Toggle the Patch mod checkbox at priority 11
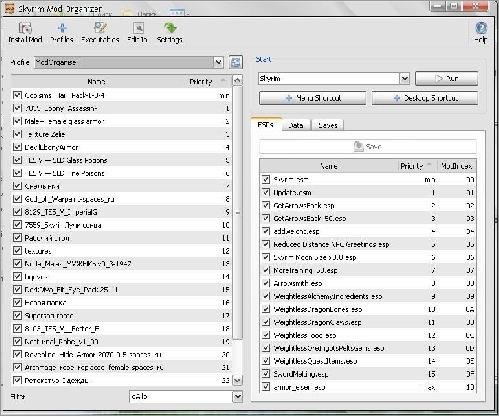Viewport: 499px width, 416px height. coord(17,238)
